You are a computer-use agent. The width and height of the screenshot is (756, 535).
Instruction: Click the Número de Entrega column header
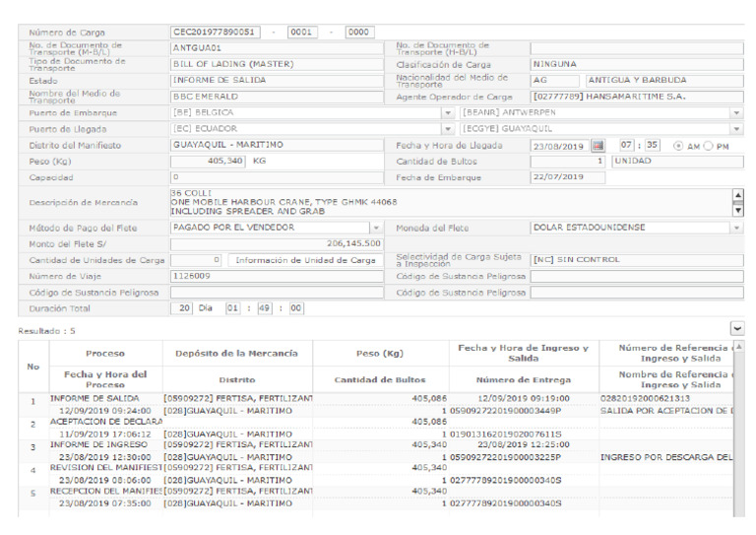(x=524, y=380)
